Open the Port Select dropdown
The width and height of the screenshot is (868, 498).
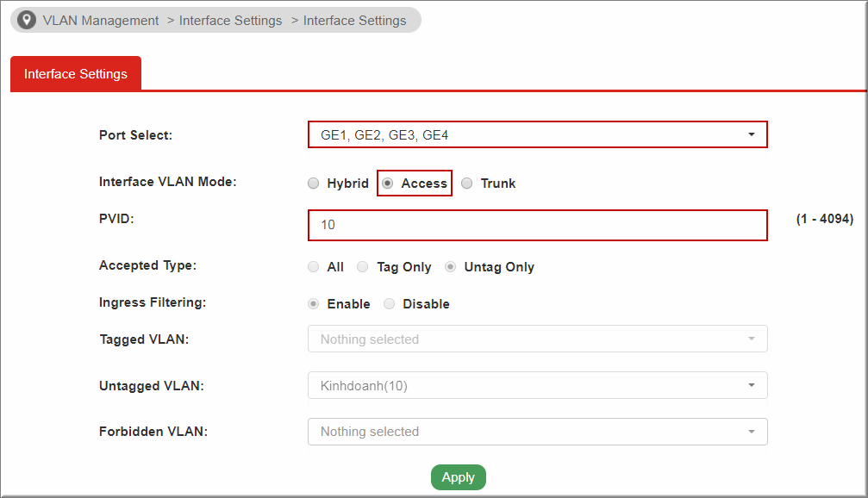click(536, 135)
